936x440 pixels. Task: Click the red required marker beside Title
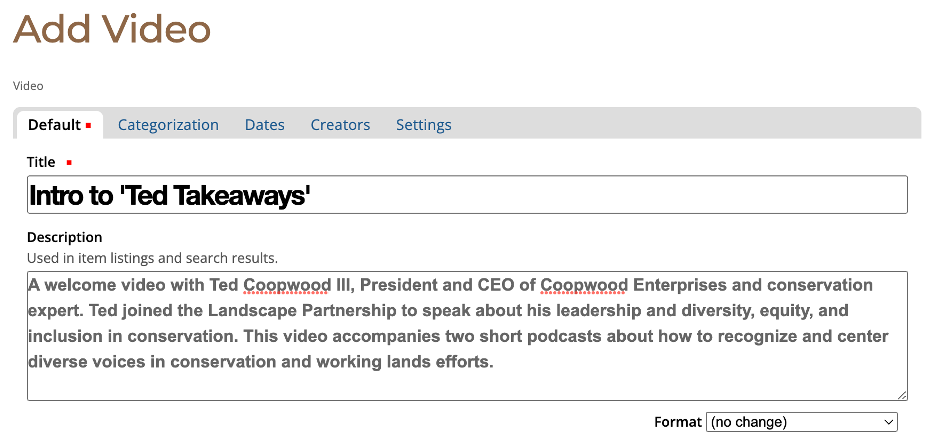[69, 162]
